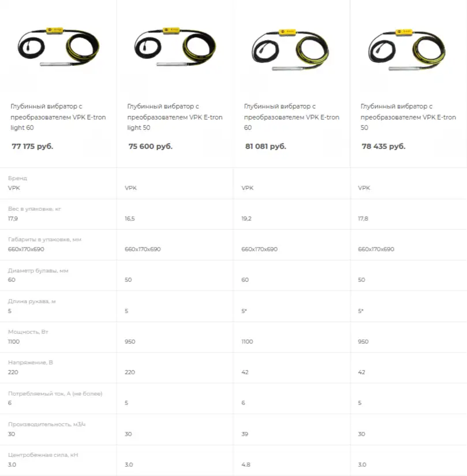
Task: Click the 19,2 weight value
Action: pyautogui.click(x=247, y=219)
